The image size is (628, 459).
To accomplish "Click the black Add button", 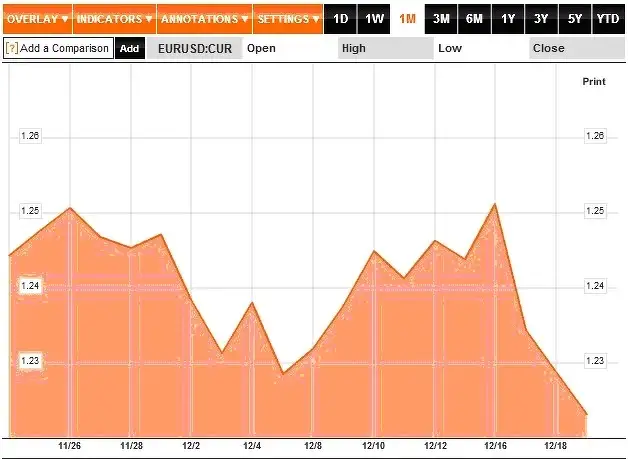I will point(129,48).
